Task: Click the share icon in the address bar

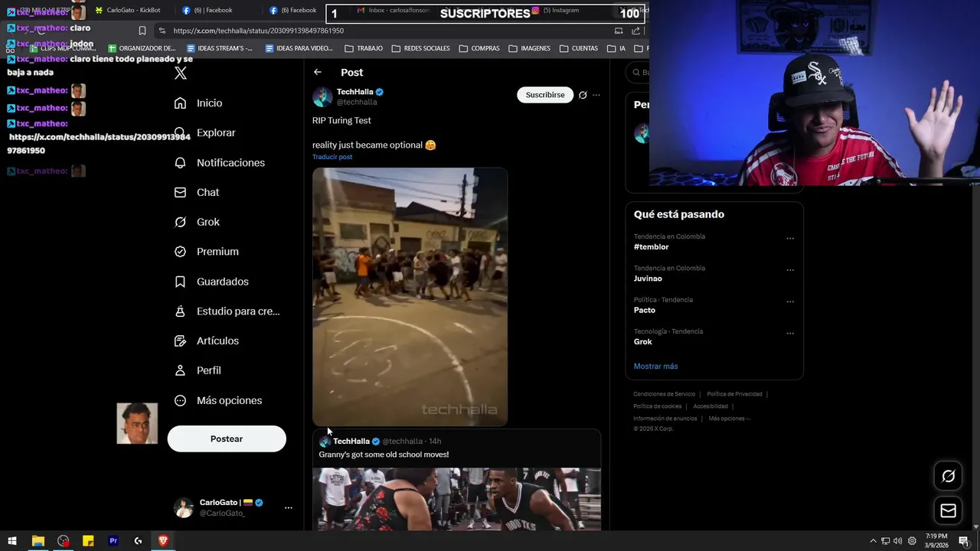Action: click(636, 31)
